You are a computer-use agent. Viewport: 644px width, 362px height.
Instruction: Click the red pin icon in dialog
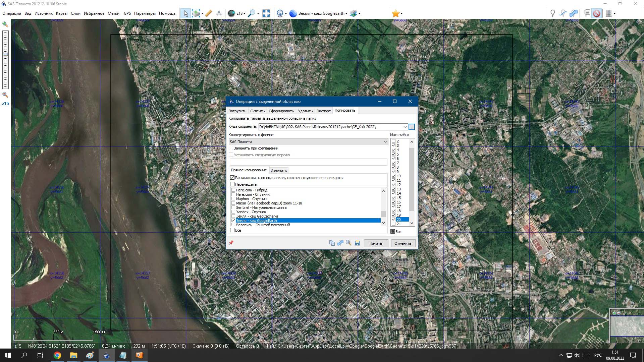pyautogui.click(x=231, y=243)
